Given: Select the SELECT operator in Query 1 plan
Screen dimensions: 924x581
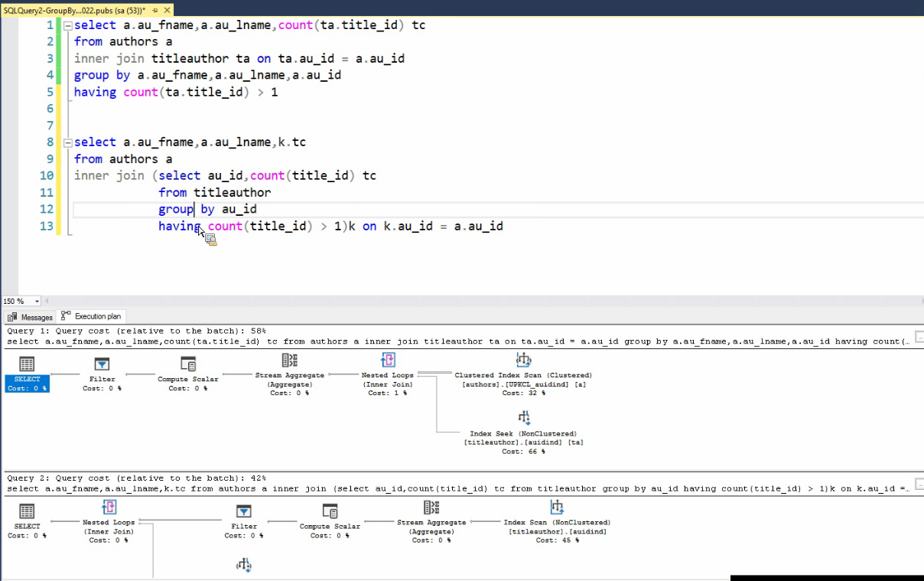Looking at the screenshot, I should 27,374.
